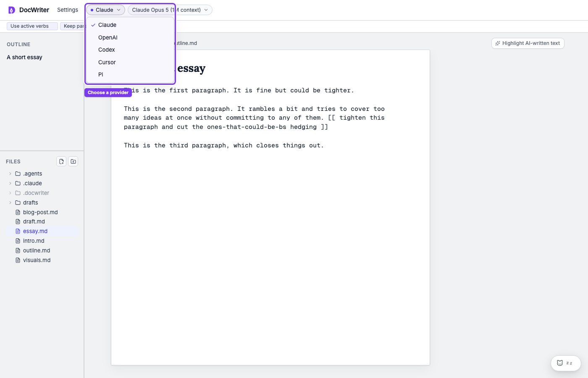Expand the .agents folder chevron

(x=10, y=173)
